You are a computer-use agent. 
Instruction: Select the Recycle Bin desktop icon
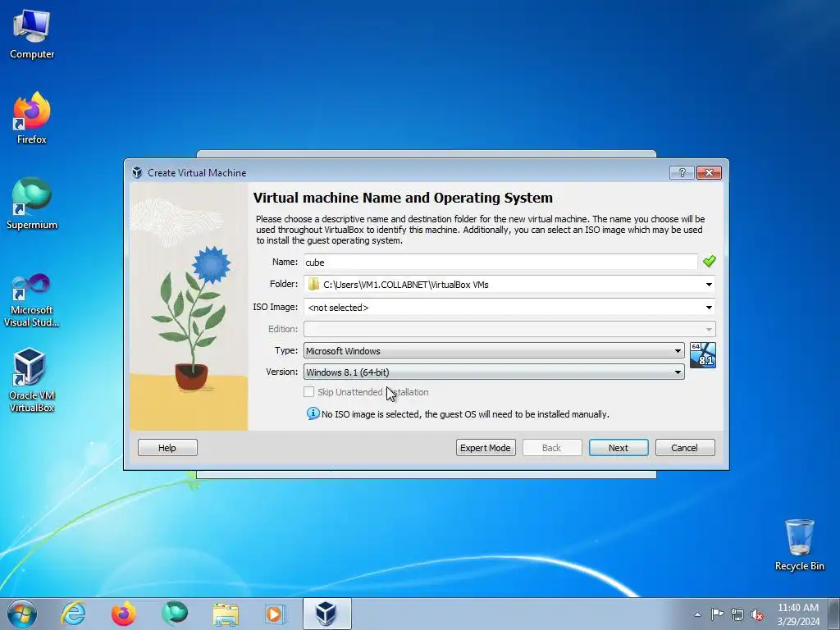pyautogui.click(x=799, y=545)
